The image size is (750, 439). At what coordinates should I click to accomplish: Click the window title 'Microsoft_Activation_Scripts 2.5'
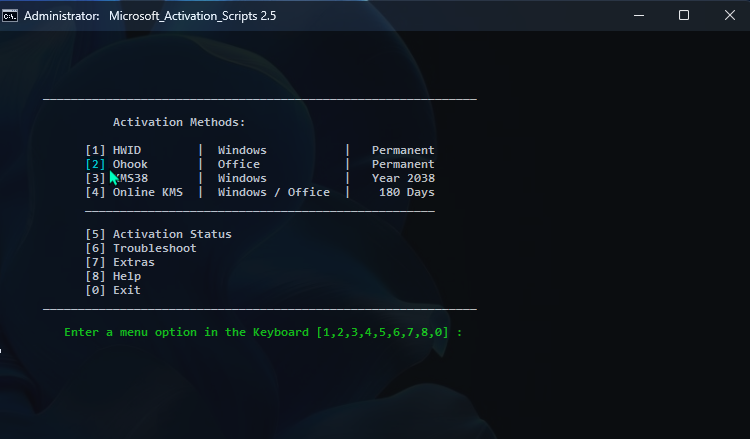pos(192,16)
